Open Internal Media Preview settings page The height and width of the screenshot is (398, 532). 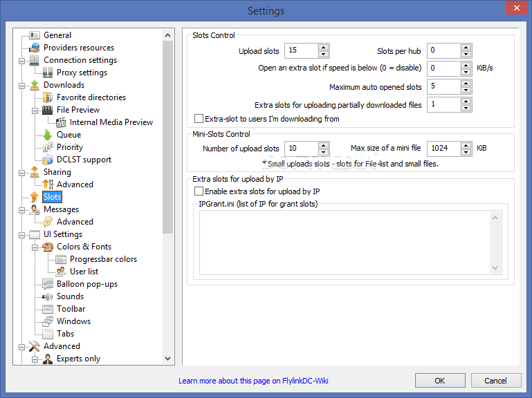[111, 122]
